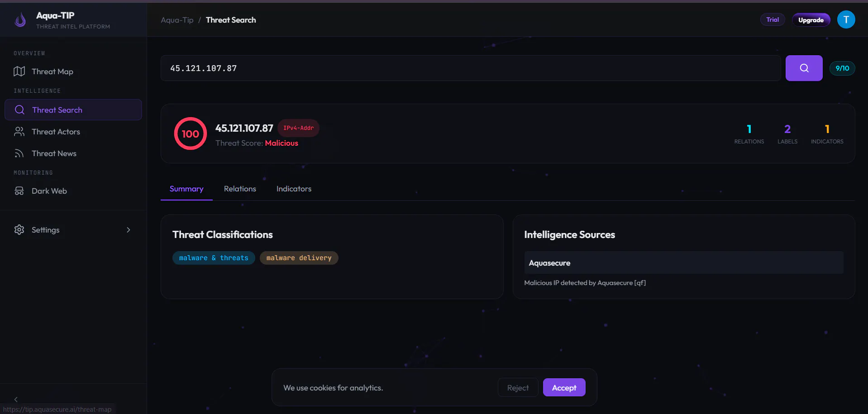
Task: Click the Threat Map map icon
Action: (19, 71)
